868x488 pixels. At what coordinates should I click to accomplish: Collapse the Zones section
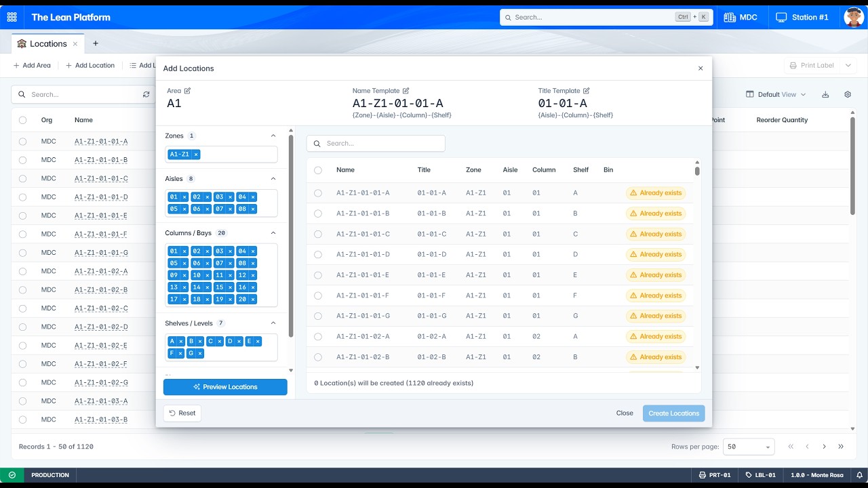tap(273, 136)
